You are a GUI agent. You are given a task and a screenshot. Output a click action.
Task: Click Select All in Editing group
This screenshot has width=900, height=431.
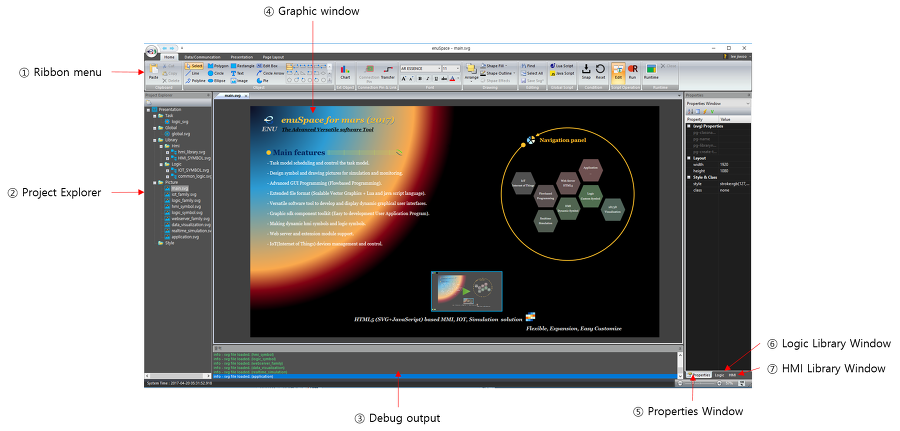(x=534, y=73)
